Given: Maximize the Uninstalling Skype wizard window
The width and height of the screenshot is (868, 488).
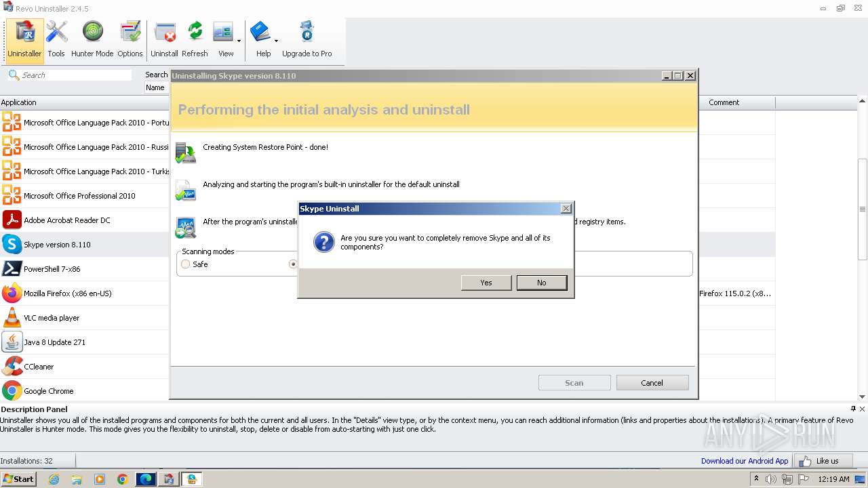Looking at the screenshot, I should [677, 76].
